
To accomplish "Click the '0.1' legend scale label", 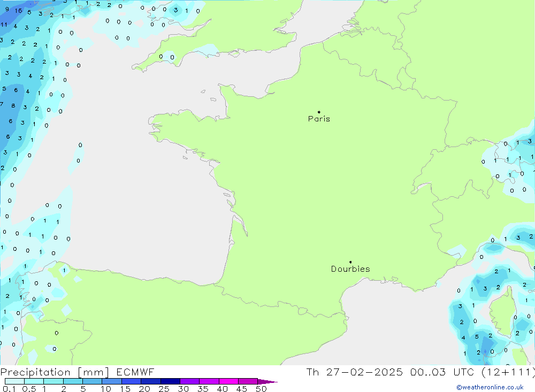I will pyautogui.click(x=9, y=389).
